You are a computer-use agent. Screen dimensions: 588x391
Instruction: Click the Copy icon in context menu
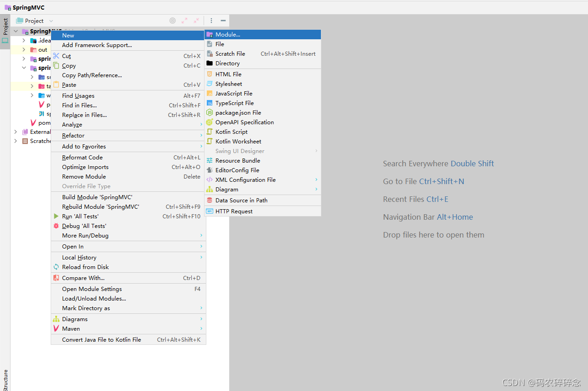56,65
